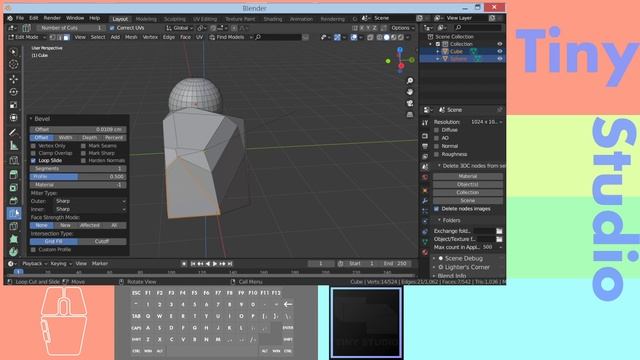Select the Select Box tool in toolbar
The image size is (640, 360).
point(13,52)
